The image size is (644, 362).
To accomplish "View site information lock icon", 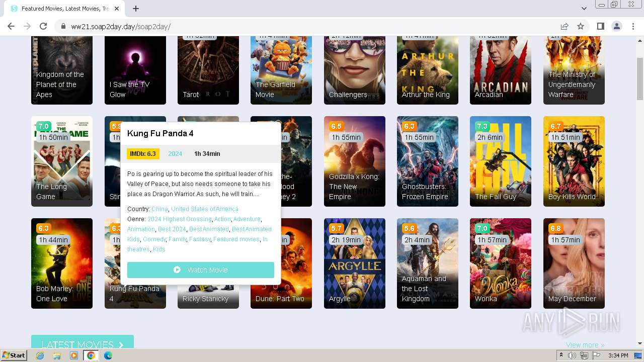I will coord(63,27).
